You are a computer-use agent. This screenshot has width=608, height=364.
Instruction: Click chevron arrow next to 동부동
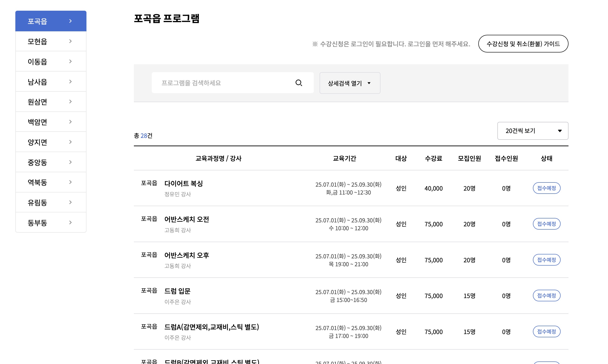pos(70,222)
